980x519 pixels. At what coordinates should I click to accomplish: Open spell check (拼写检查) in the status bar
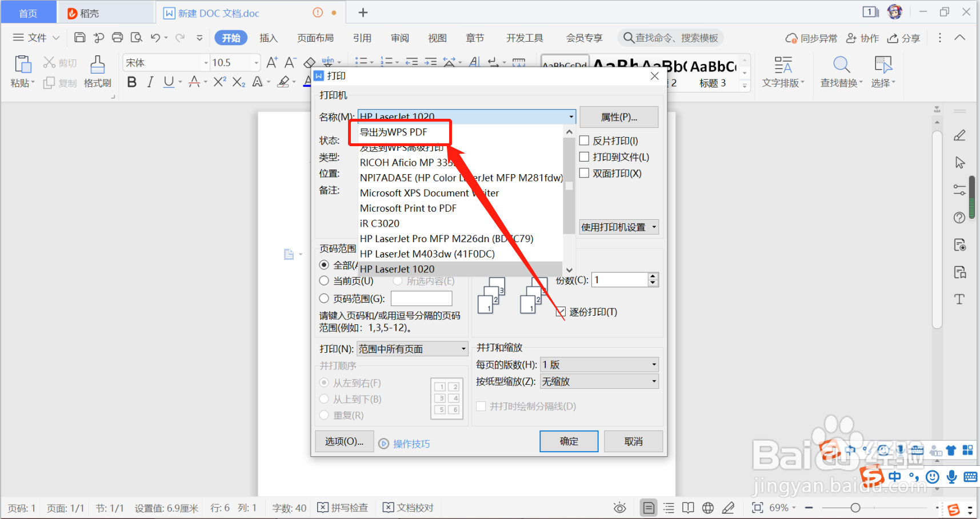point(343,508)
